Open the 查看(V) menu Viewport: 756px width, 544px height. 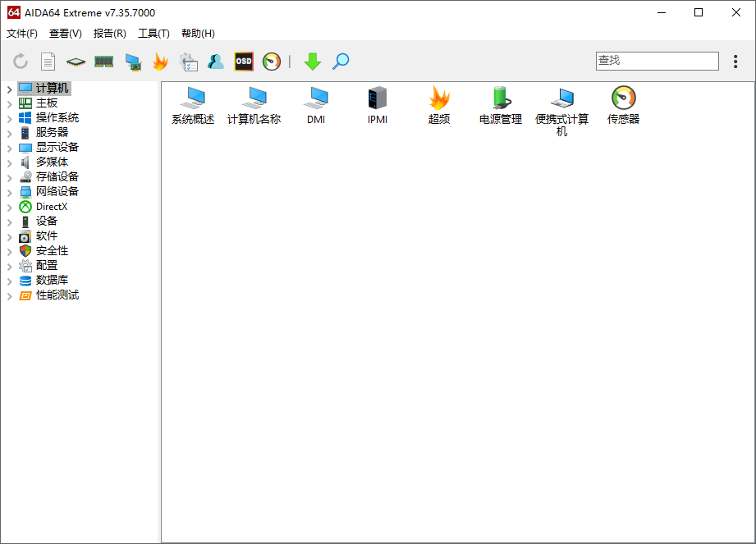[x=65, y=34]
